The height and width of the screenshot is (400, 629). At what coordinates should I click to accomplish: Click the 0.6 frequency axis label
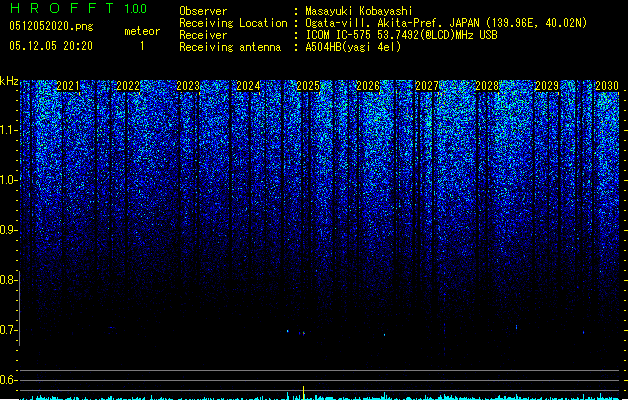click(9, 380)
